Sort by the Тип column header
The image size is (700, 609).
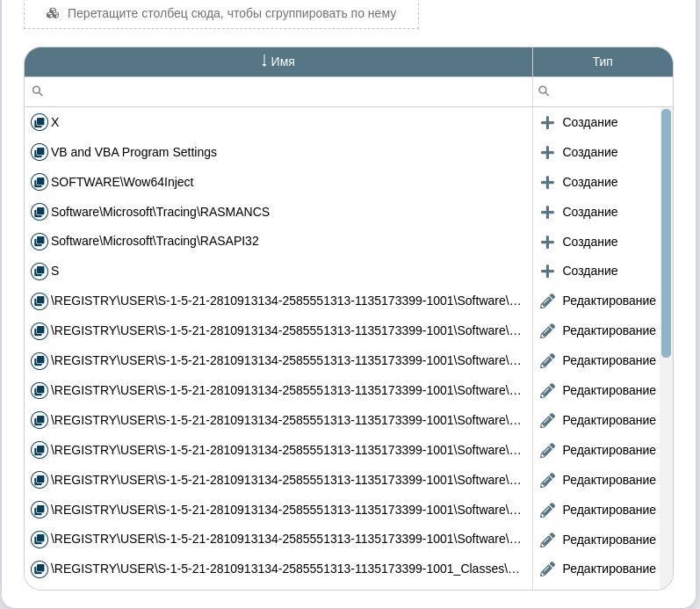click(603, 62)
